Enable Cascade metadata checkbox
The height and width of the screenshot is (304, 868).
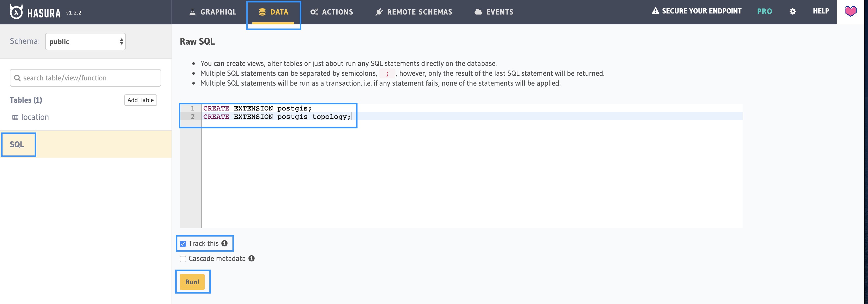click(183, 259)
